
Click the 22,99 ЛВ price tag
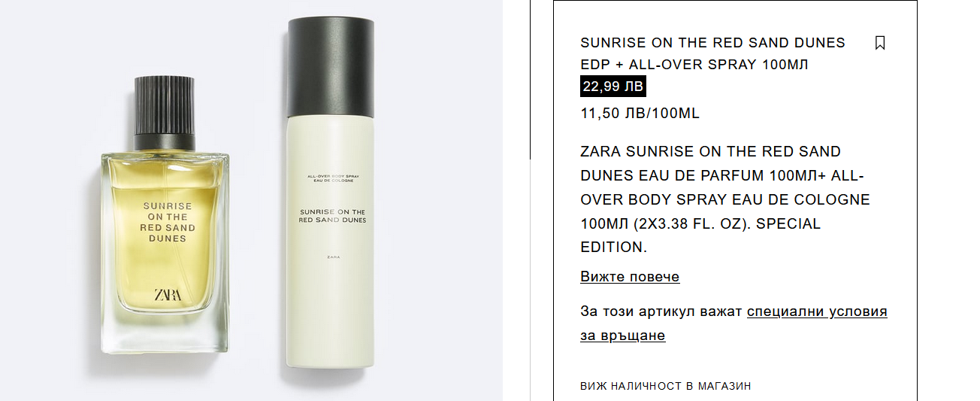pos(613,87)
